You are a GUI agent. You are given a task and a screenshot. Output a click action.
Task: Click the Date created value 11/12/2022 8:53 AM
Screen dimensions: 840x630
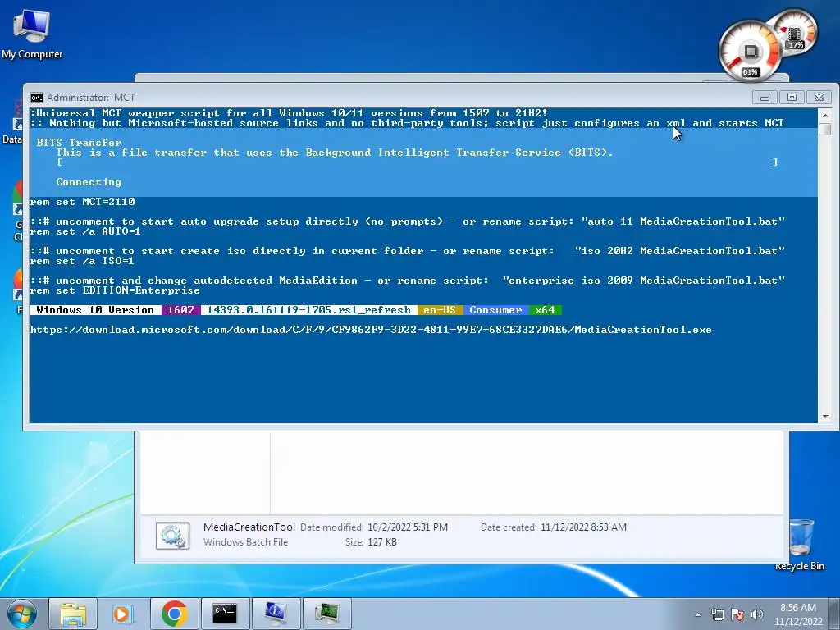[x=583, y=527]
